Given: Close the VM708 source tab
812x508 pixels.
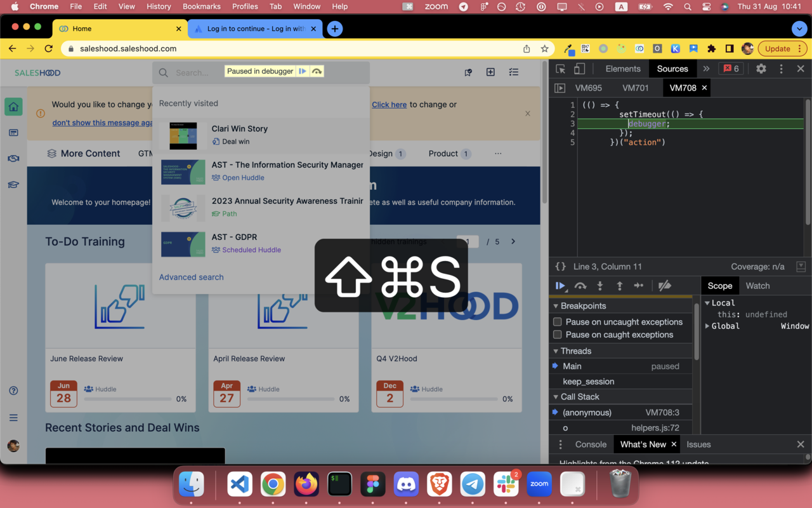Looking at the screenshot, I should pos(704,88).
